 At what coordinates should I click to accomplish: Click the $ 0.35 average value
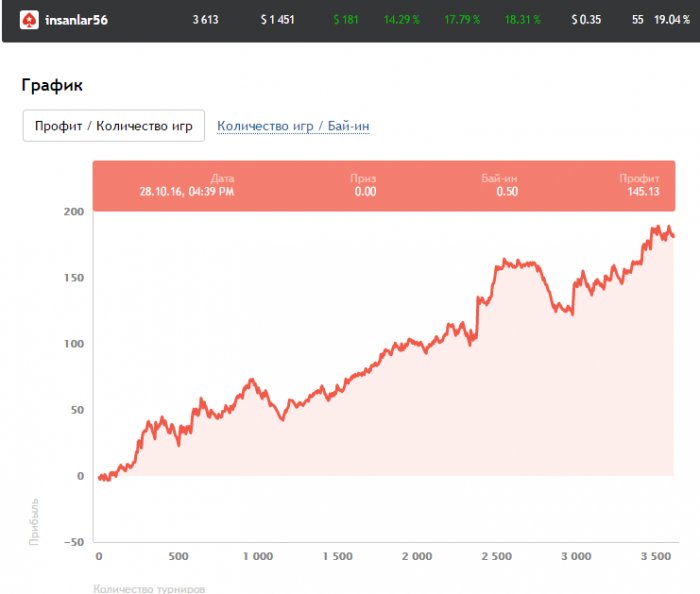[586, 20]
